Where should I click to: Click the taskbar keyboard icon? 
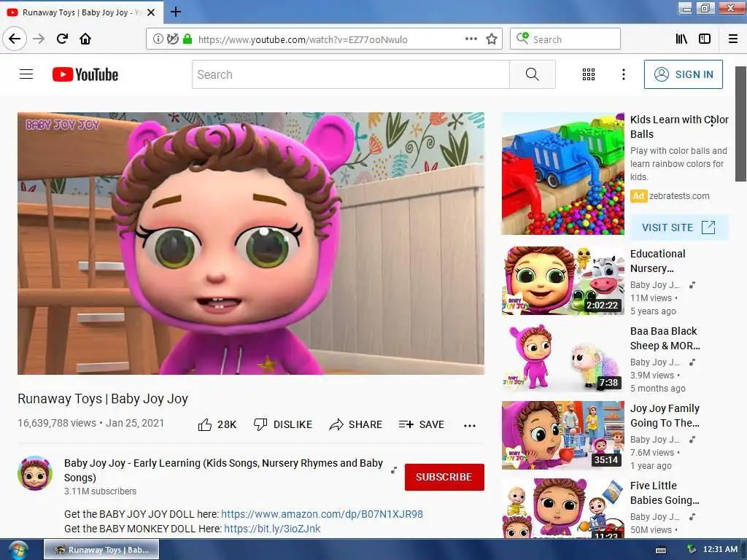[x=661, y=550]
